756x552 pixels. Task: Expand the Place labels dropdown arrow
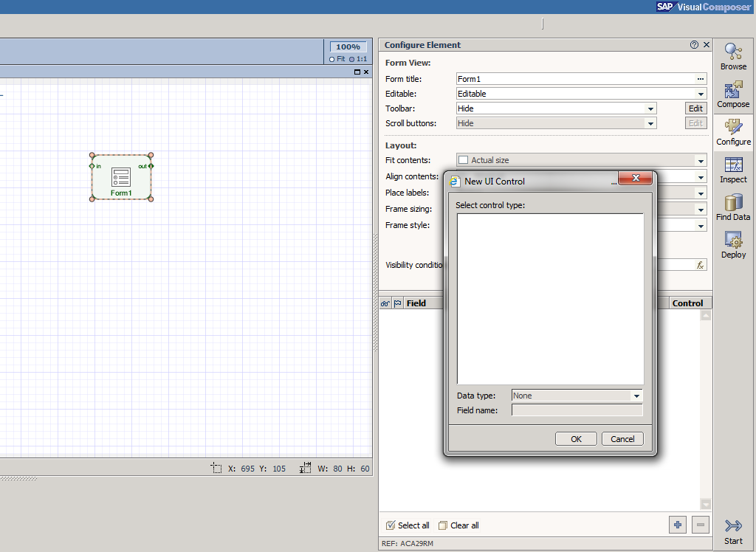(x=701, y=194)
